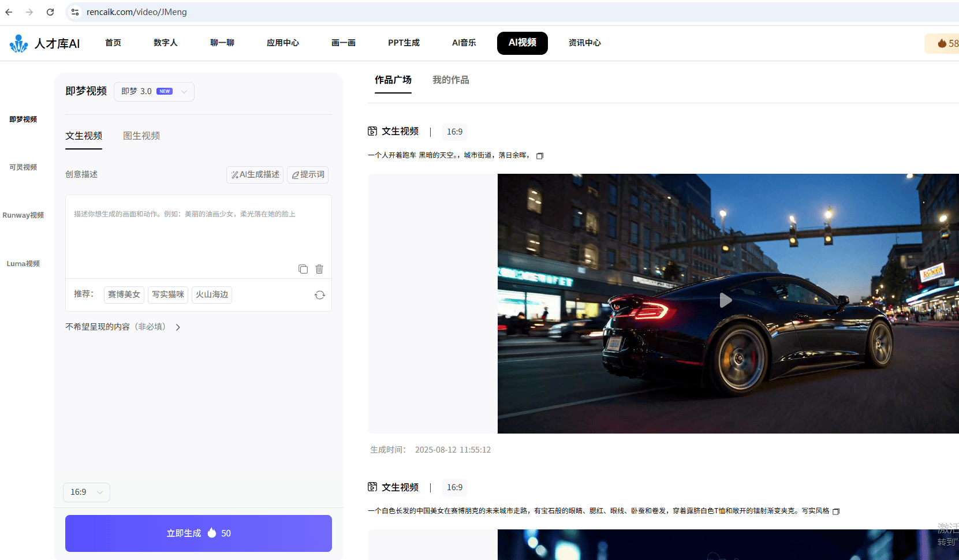Open PPT生成 nav item
Image resolution: width=959 pixels, height=560 pixels.
coord(404,43)
